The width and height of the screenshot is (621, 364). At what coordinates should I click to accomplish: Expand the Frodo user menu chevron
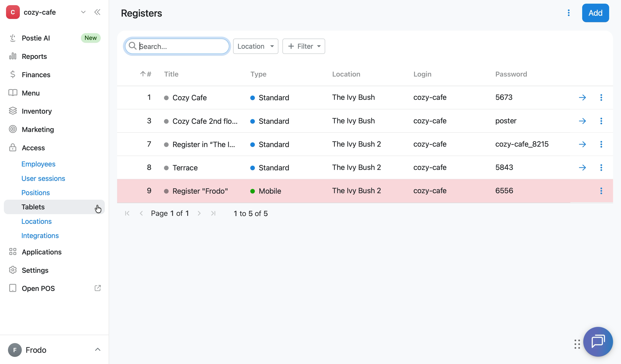pyautogui.click(x=98, y=350)
